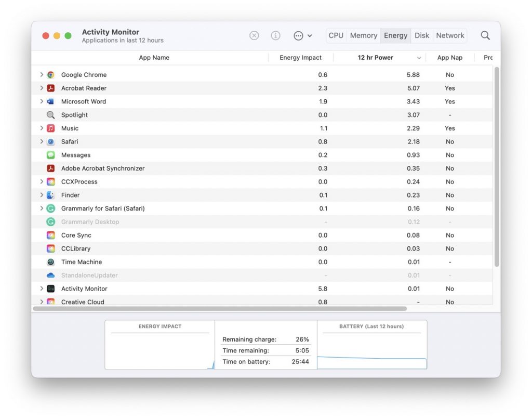The width and height of the screenshot is (532, 419).
Task: Select the Energy tab
Action: (x=395, y=35)
